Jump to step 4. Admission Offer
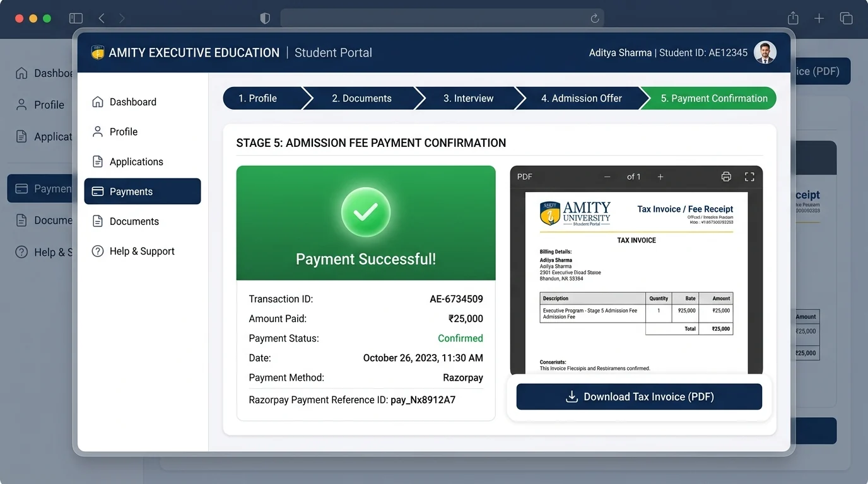Viewport: 868px width, 484px height. click(x=582, y=98)
